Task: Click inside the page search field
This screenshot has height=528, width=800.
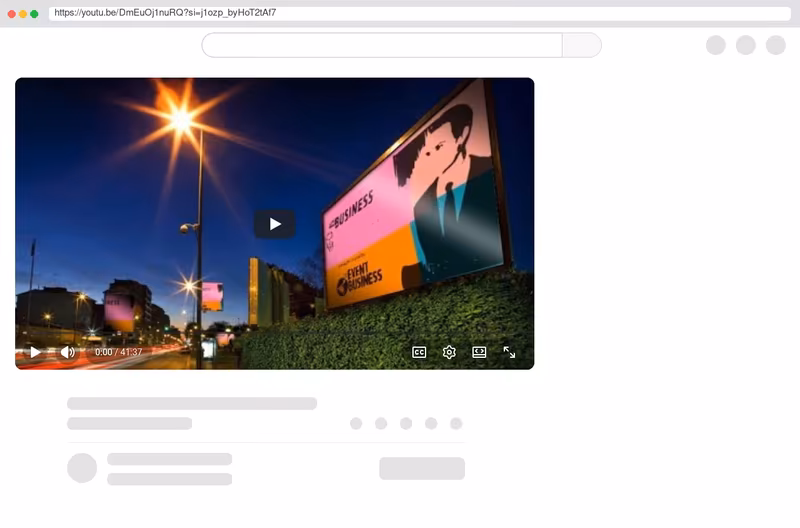Action: coord(382,45)
